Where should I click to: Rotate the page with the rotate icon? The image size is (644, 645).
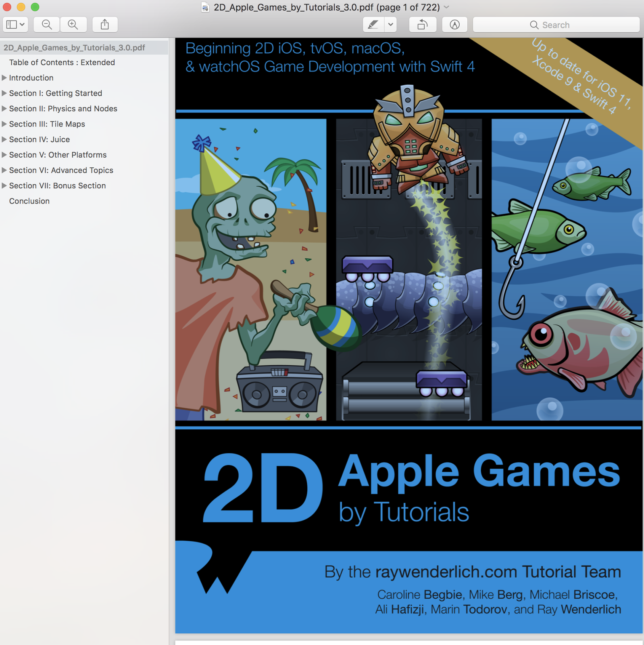(x=423, y=25)
